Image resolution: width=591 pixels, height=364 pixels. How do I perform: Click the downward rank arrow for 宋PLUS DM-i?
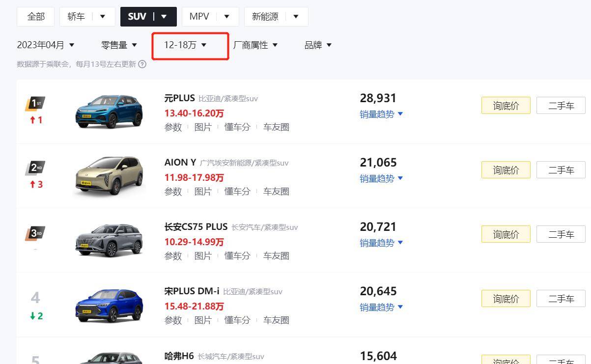pyautogui.click(x=34, y=316)
